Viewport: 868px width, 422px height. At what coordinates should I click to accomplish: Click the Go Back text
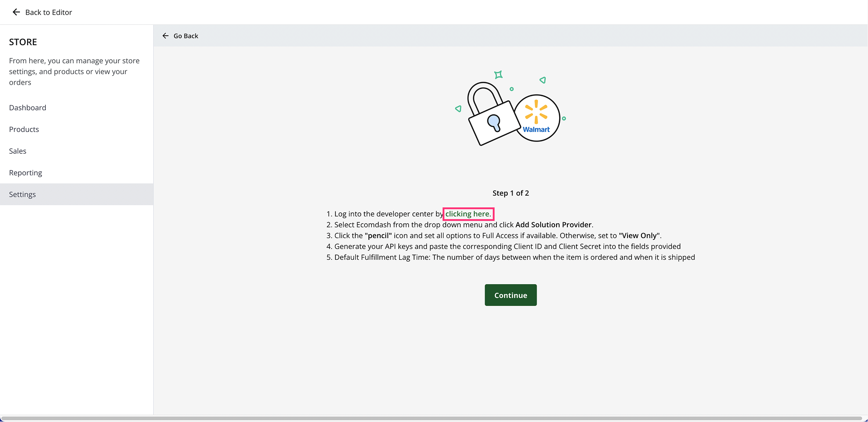186,36
